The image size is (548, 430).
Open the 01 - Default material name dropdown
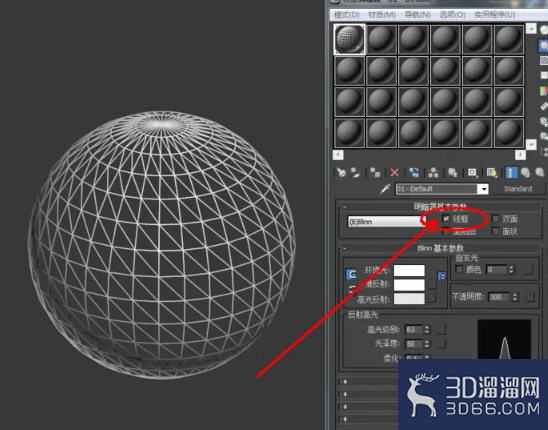[x=484, y=189]
